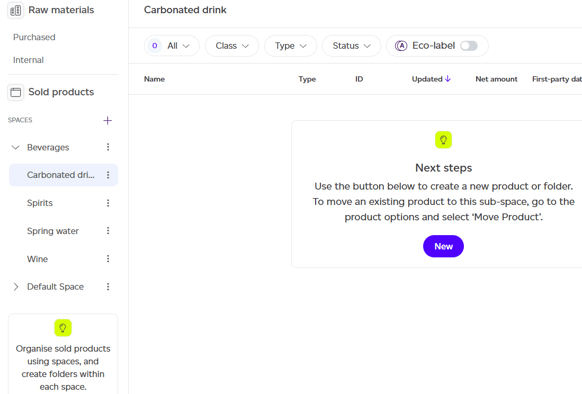This screenshot has height=394, width=582.
Task: Toggle the Eco-label switch
Action: (x=469, y=46)
